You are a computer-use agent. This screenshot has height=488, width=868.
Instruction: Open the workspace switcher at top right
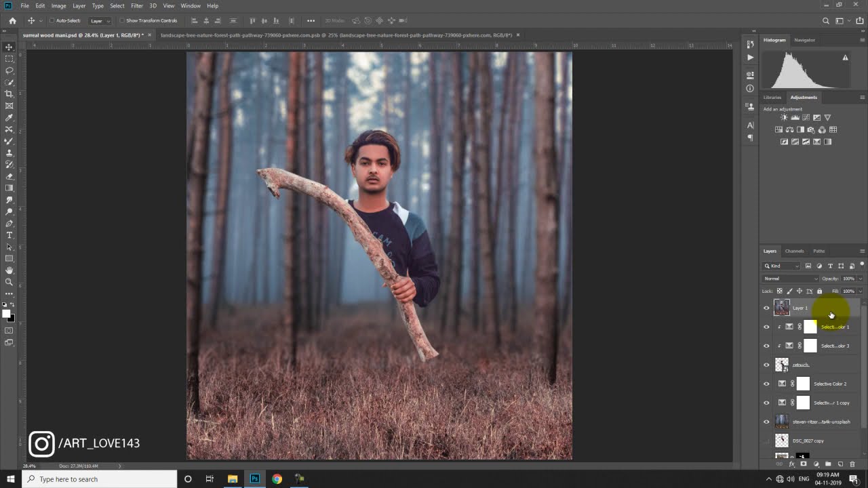(842, 21)
